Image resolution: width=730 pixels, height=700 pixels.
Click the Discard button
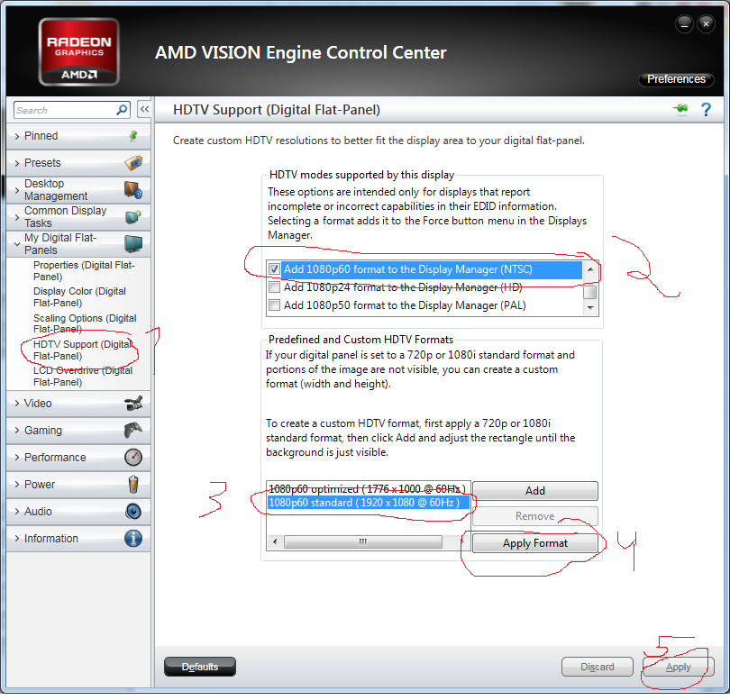click(x=597, y=667)
